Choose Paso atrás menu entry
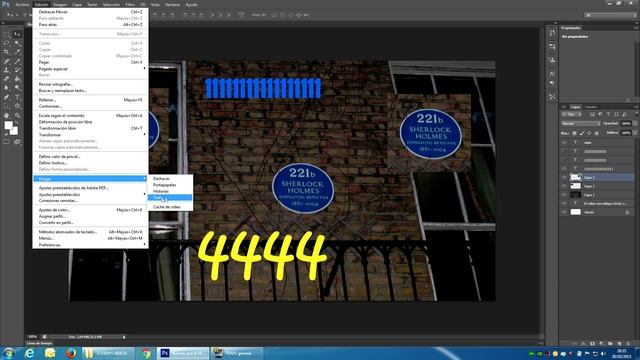Screen dimensions: 640x360 (x=90, y=25)
